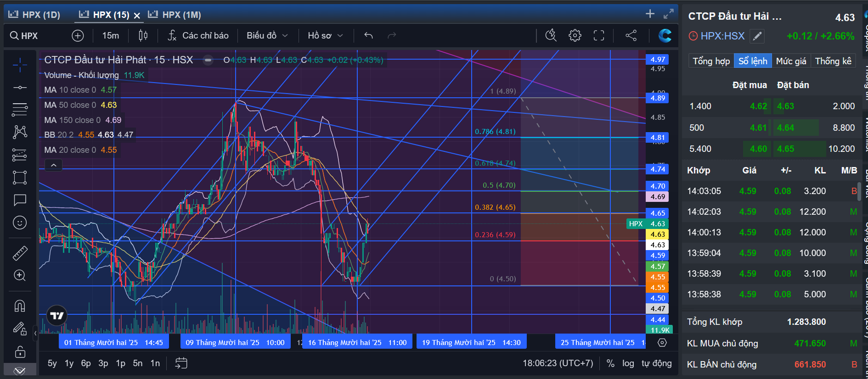This screenshot has height=379, width=868.
Task: Toggle log scale mode
Action: (628, 363)
